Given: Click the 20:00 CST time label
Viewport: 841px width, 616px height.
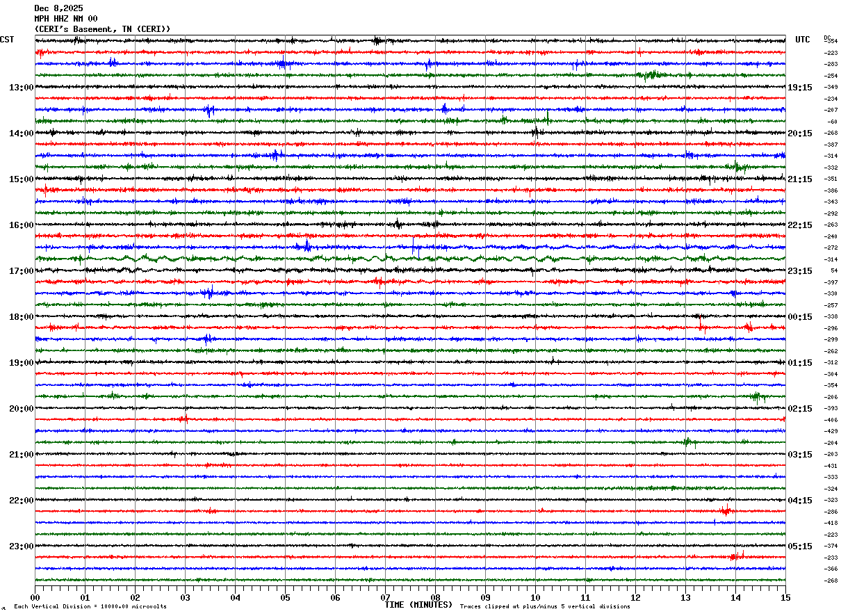Looking at the screenshot, I should [x=22, y=409].
